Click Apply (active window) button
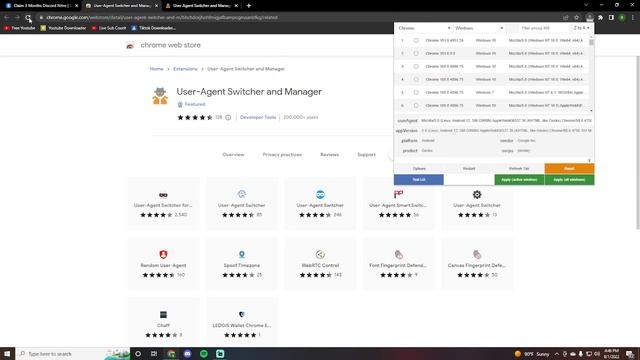 (519, 180)
